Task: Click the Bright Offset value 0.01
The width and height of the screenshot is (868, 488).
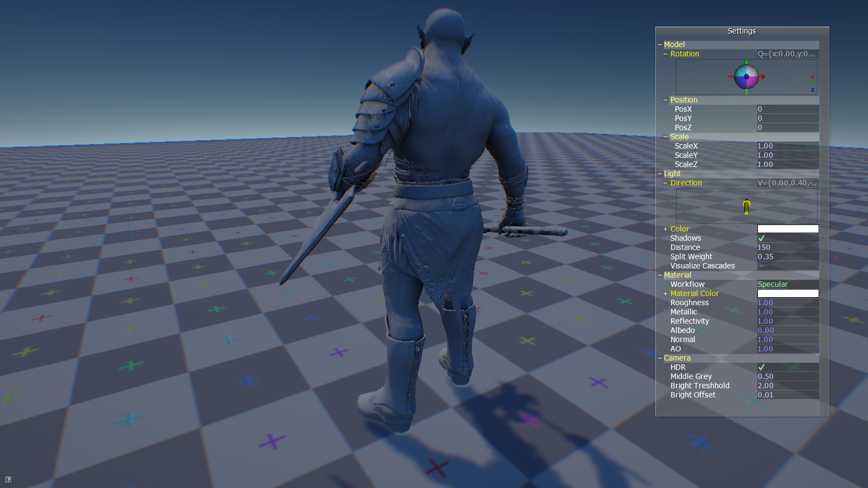Action: (788, 395)
